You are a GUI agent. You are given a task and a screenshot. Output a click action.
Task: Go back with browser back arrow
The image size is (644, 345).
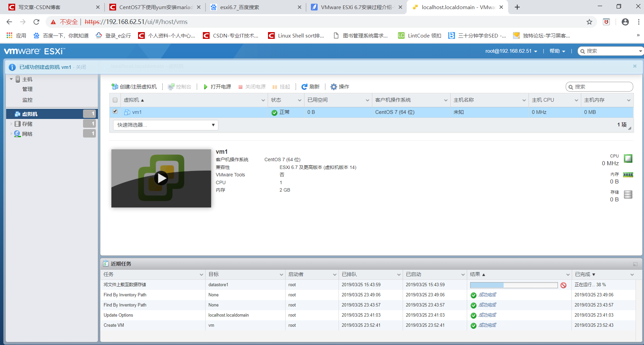click(x=9, y=22)
